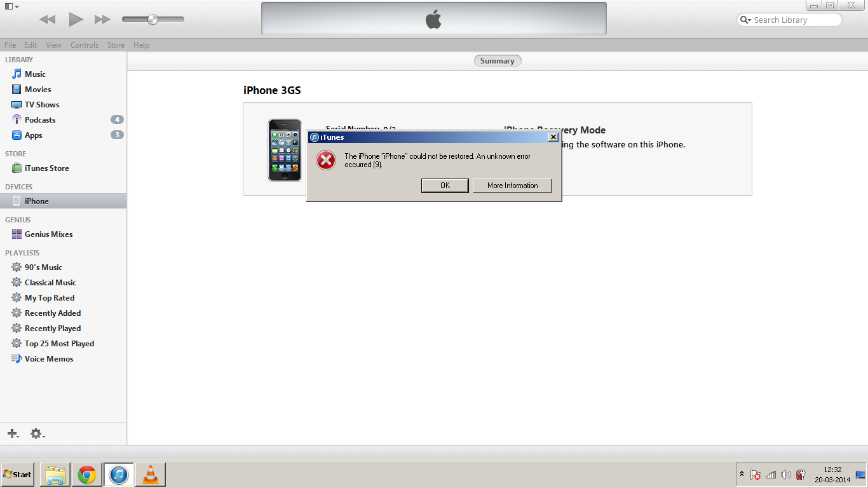Open Apps in the sidebar
The height and width of the screenshot is (488, 868).
[x=64, y=135]
